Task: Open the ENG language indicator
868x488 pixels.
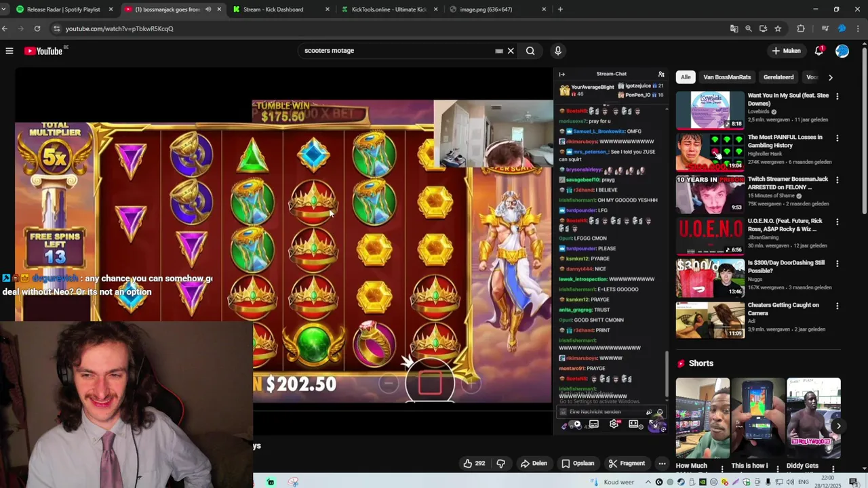Action: pyautogui.click(x=804, y=482)
